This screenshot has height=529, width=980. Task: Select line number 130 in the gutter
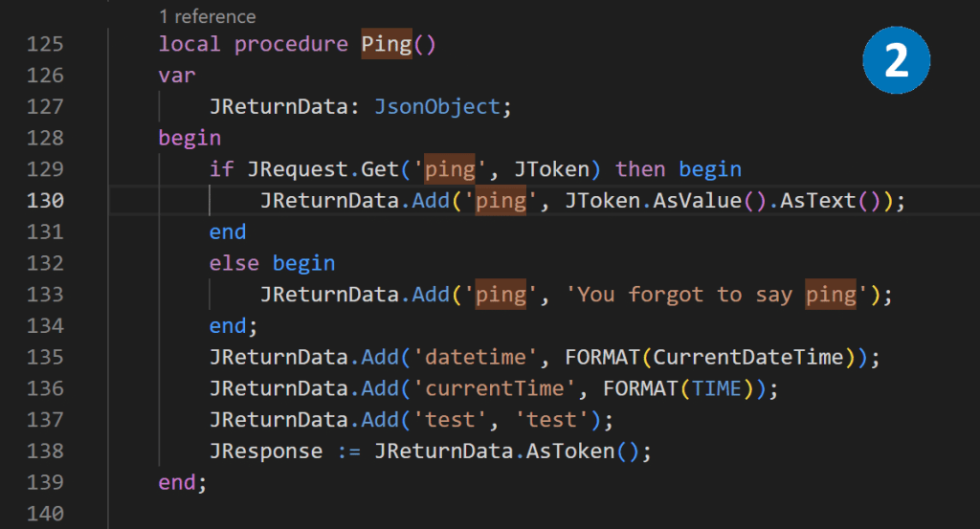tap(46, 201)
